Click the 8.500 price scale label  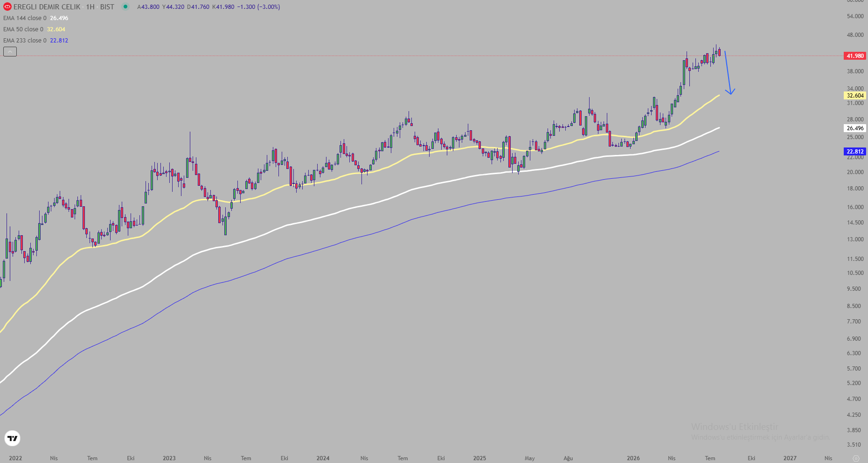click(854, 306)
